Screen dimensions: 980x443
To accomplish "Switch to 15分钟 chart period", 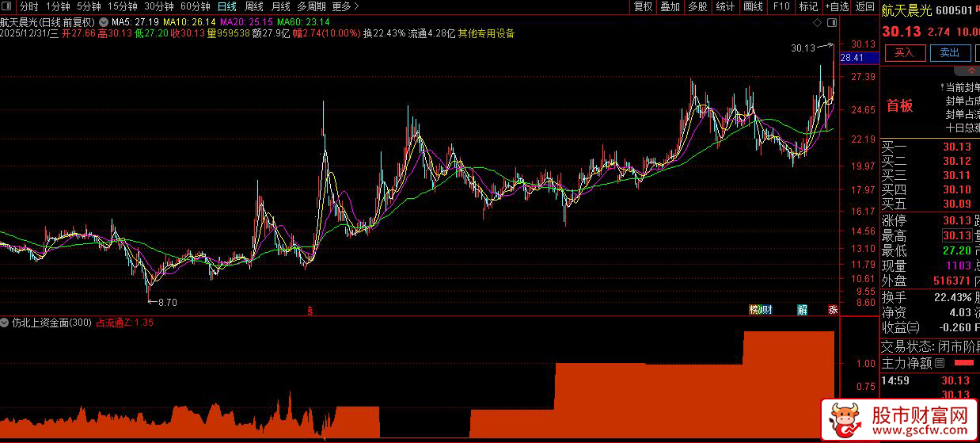I will [x=122, y=6].
